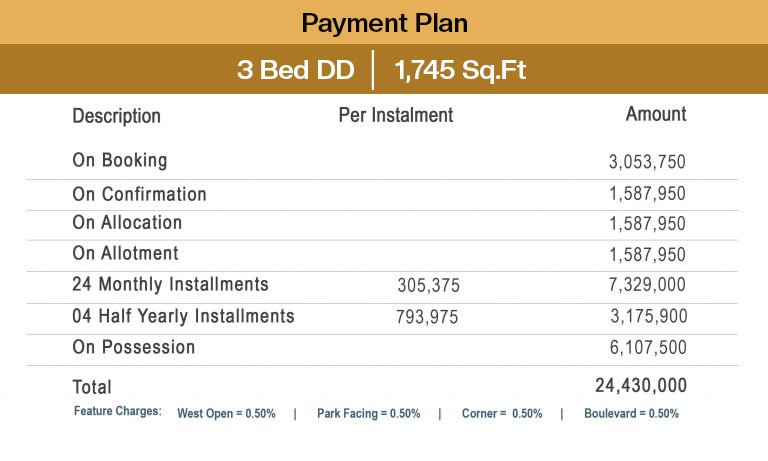768x461 pixels.
Task: Click the Description column header
Action: click(117, 116)
